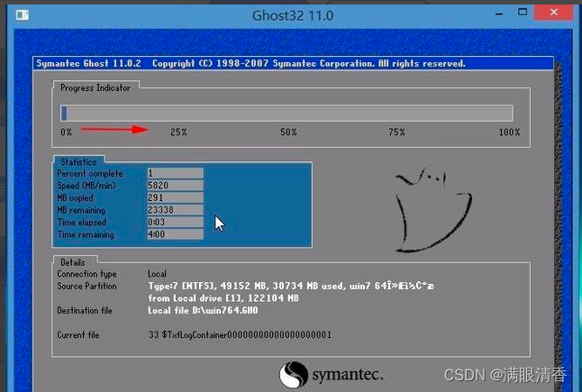Select the Percent complete value field
Viewport: 582px width, 392px height.
tap(175, 173)
